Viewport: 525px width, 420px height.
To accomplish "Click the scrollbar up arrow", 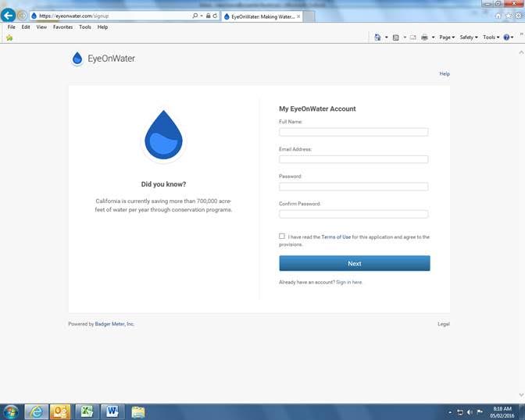I will (521, 52).
